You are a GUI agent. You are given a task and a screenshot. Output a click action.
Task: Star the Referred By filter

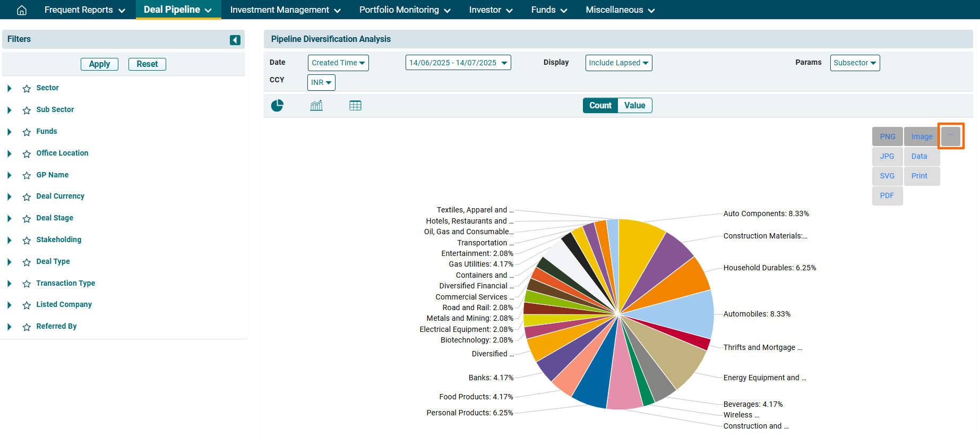tap(27, 327)
